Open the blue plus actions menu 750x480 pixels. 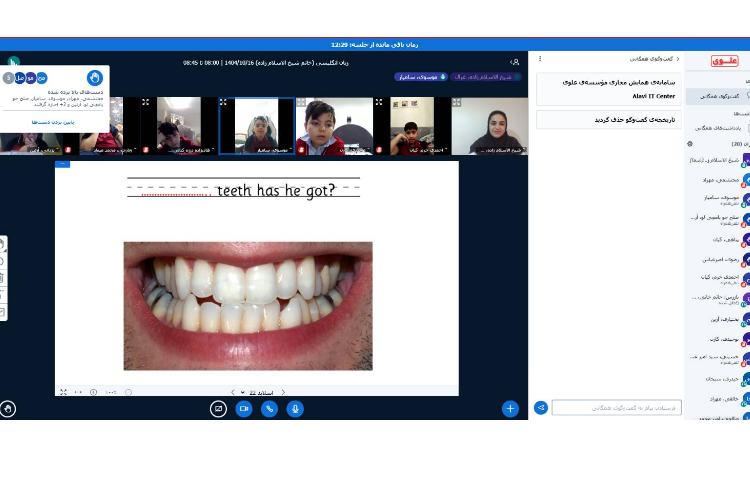coord(510,408)
